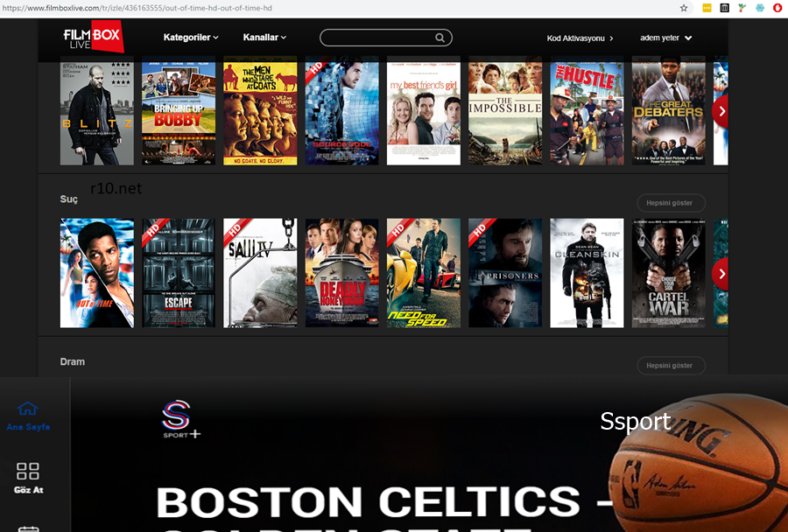Image resolution: width=788 pixels, height=532 pixels.
Task: Open the Kanallar dropdown menu
Action: (x=264, y=37)
